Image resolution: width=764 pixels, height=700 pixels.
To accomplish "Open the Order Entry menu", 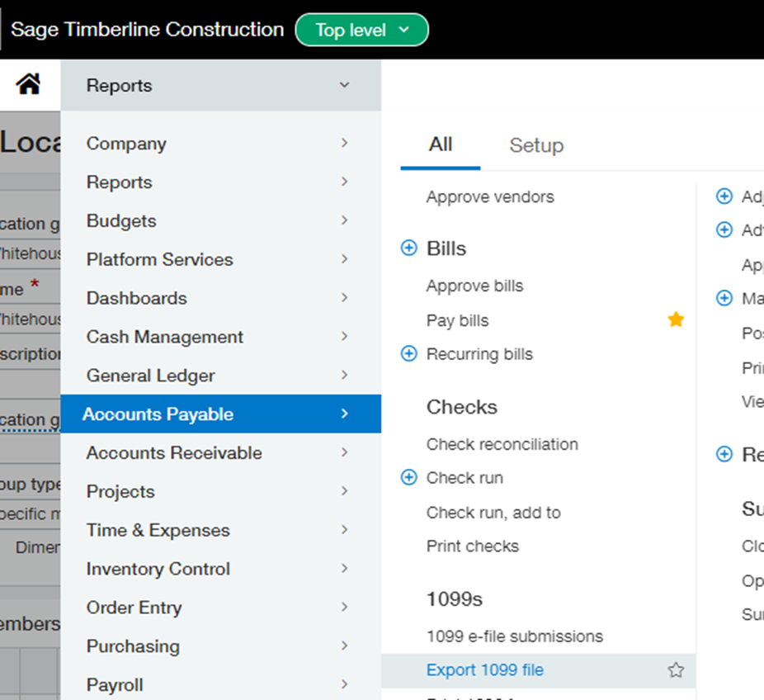I will [221, 608].
